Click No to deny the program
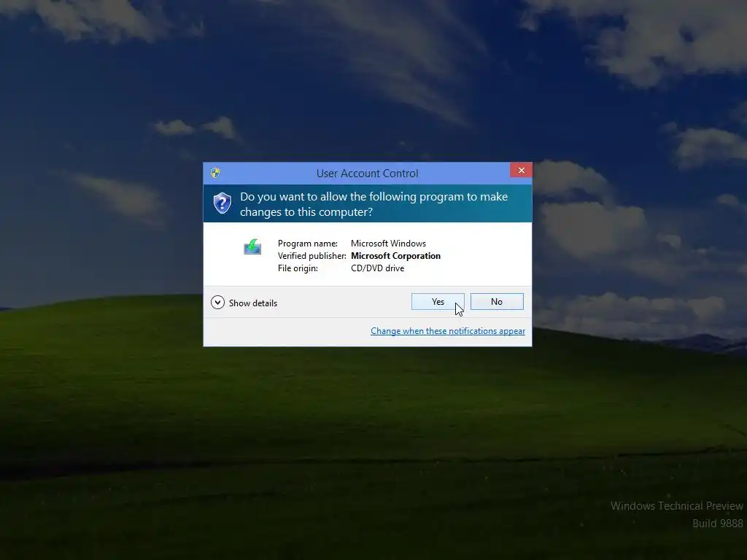747x560 pixels. [496, 301]
